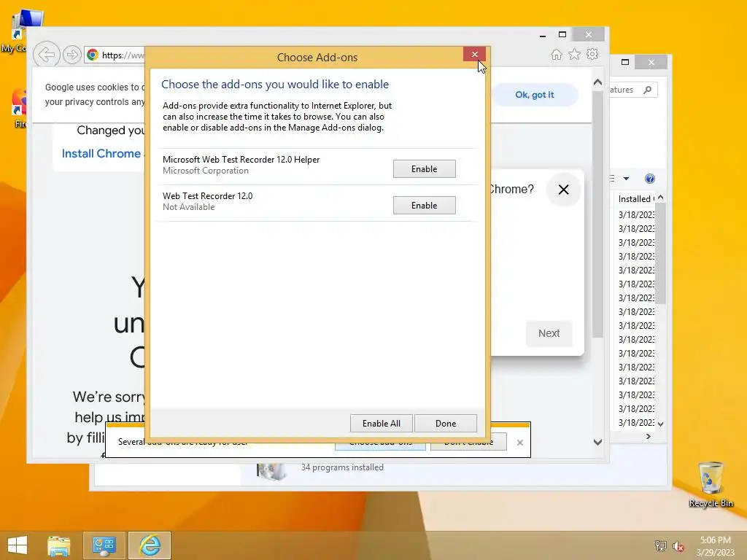Viewport: 747px width, 560px height.
Task: Click the Chrome site icon in address bar
Action: tap(93, 55)
